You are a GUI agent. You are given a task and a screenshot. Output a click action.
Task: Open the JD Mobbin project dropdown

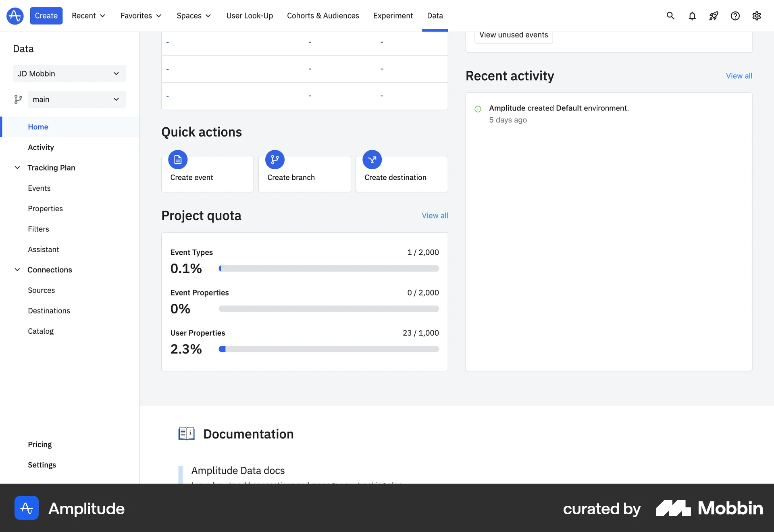point(69,74)
